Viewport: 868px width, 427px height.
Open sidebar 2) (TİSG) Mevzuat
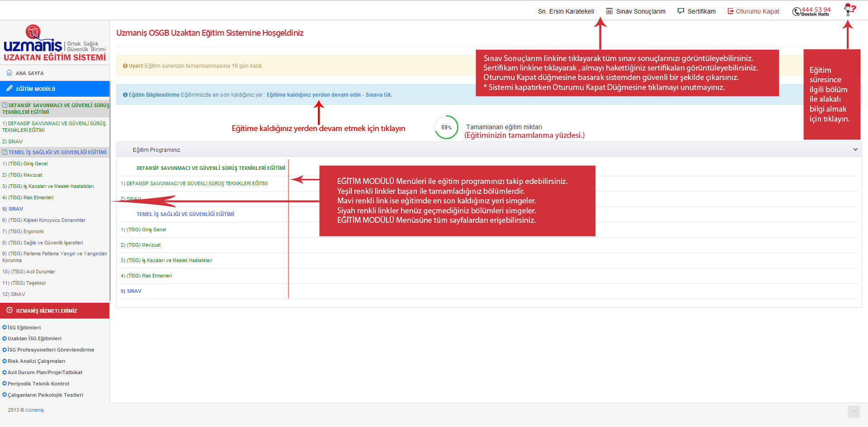22,175
